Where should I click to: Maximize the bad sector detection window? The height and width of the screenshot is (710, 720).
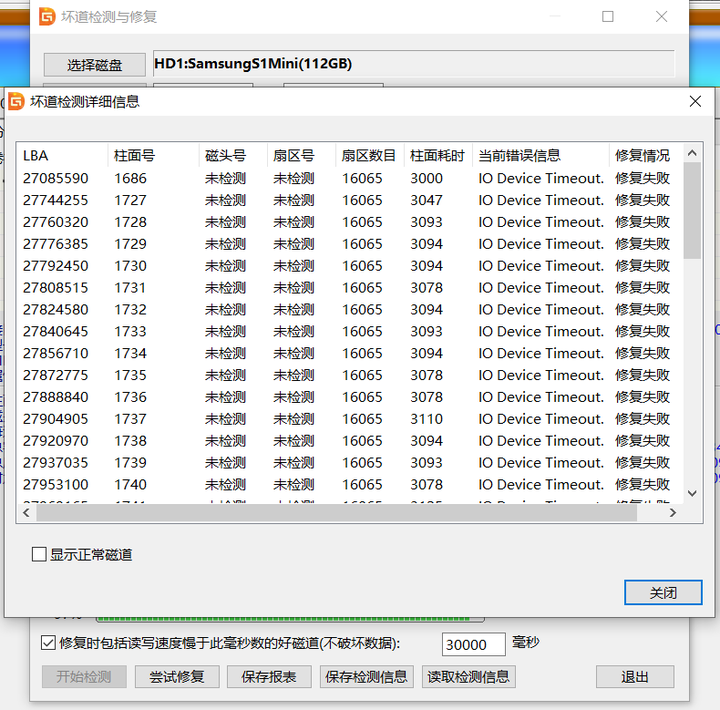[608, 17]
